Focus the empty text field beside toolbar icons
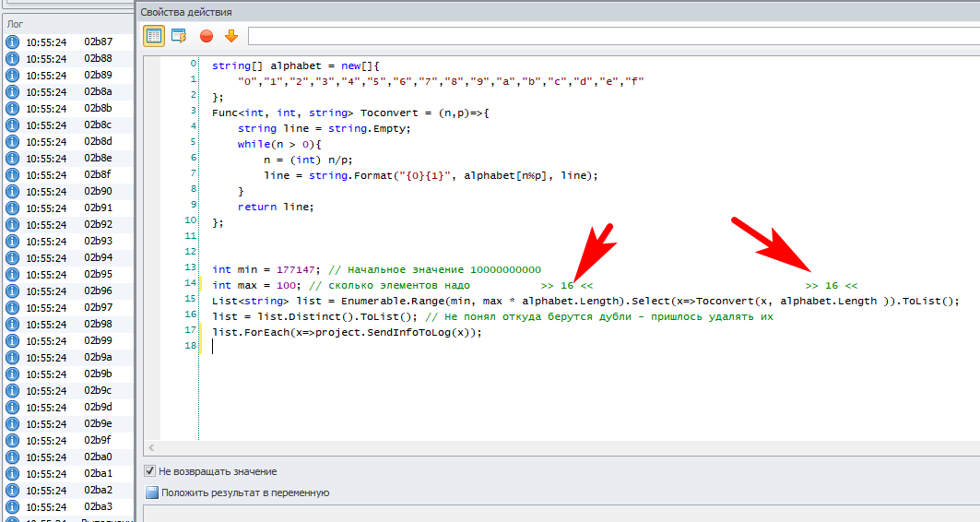The image size is (980, 522). click(x=614, y=36)
